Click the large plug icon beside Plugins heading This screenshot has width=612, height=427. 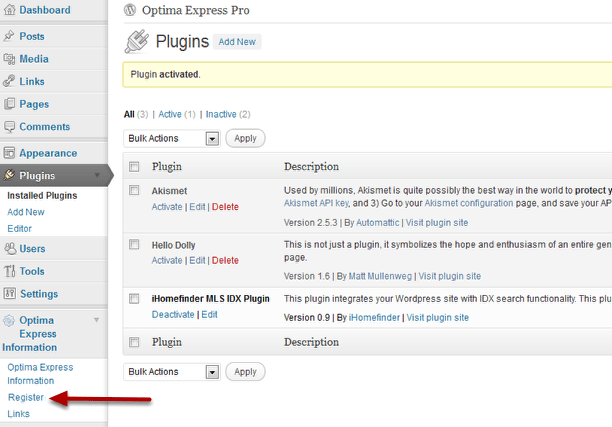[x=137, y=41]
